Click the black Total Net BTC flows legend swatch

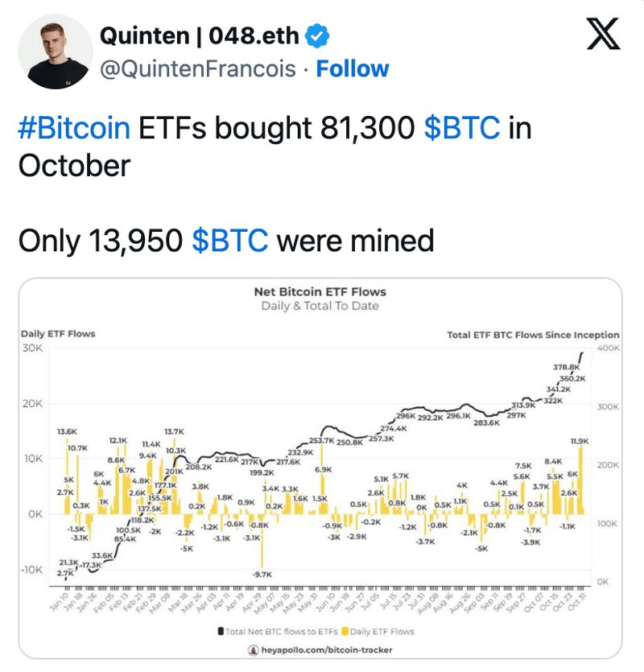click(221, 631)
